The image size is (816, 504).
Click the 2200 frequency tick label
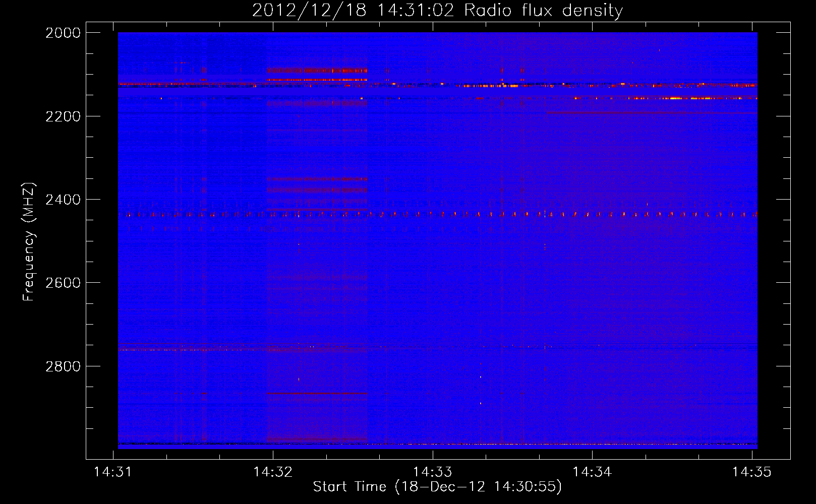click(63, 116)
